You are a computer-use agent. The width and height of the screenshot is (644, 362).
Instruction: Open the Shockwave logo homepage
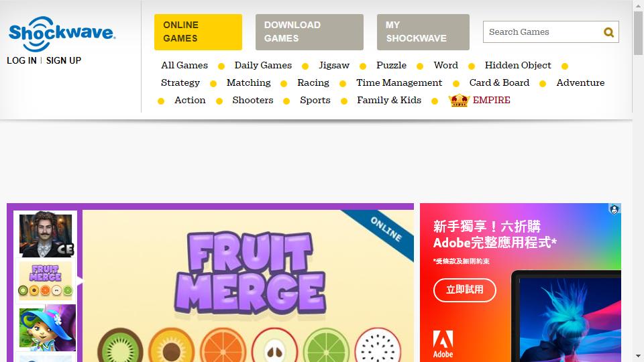point(62,34)
